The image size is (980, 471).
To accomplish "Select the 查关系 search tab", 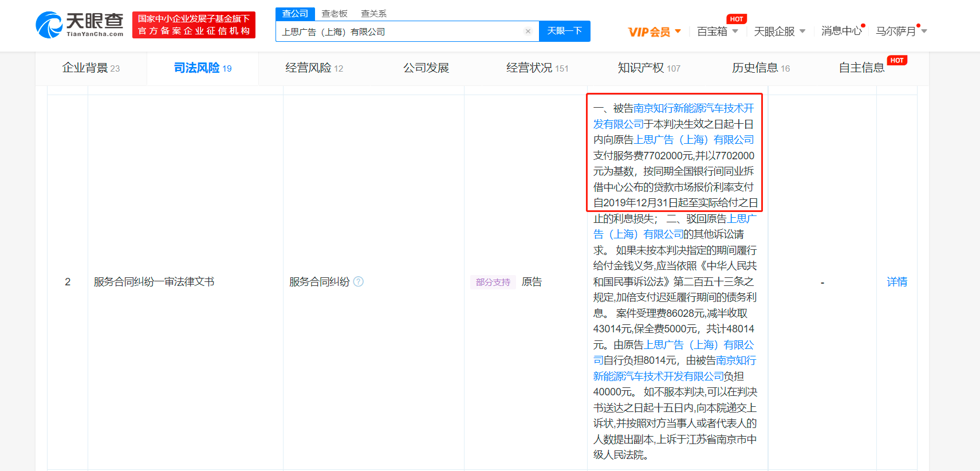I will pos(373,13).
